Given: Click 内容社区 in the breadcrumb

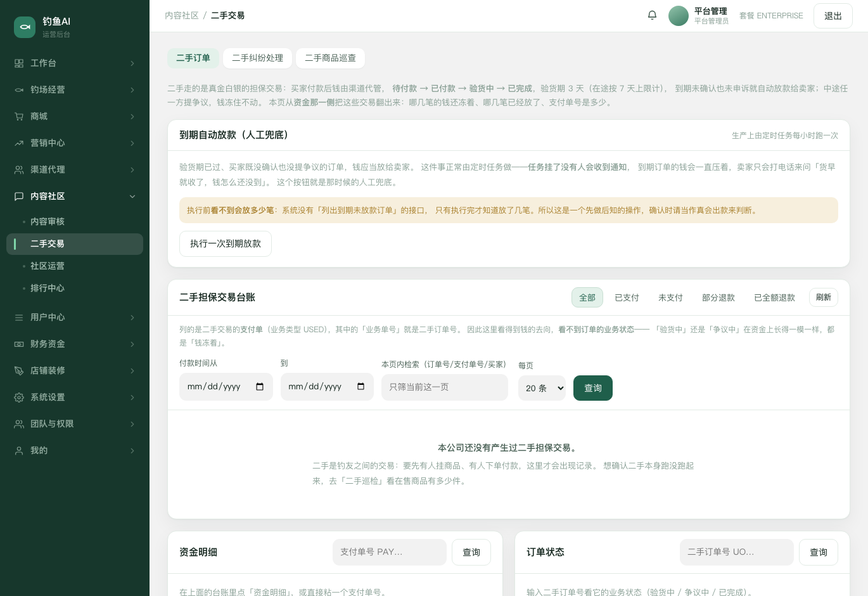Looking at the screenshot, I should click(x=182, y=16).
